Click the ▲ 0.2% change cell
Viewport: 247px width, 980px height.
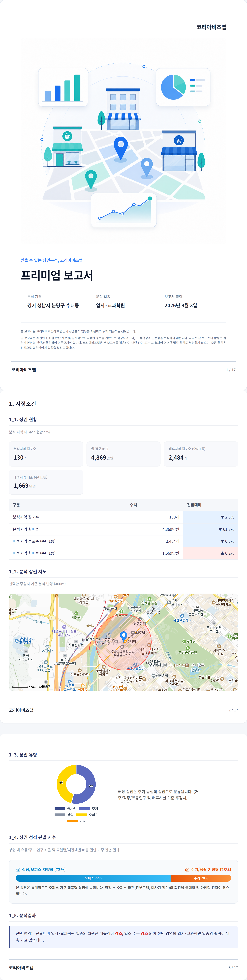pos(210,553)
